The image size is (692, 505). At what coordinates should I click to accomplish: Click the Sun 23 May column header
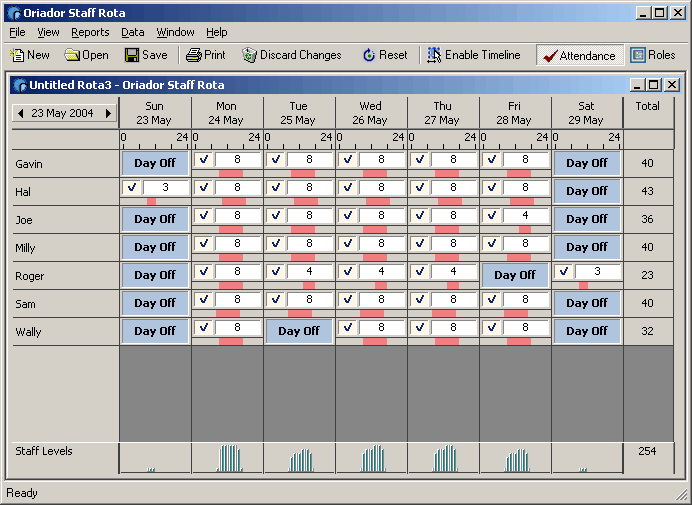[154, 113]
